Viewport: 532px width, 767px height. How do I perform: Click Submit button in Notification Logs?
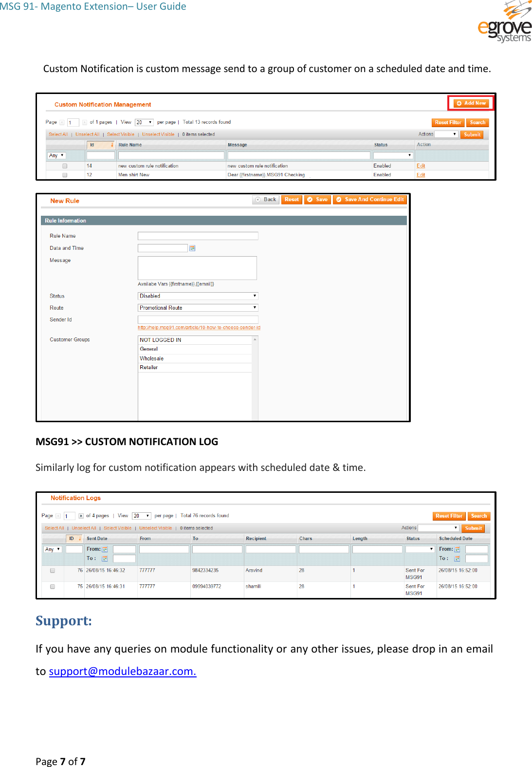pyautogui.click(x=473, y=528)
